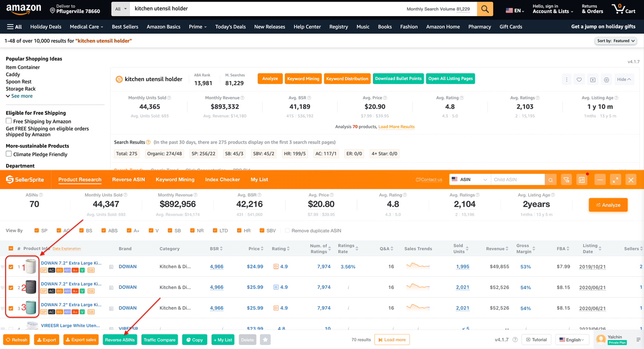The image size is (644, 349).
Task: Click the white utensil holder thumbnail in row 1
Action: click(31, 266)
